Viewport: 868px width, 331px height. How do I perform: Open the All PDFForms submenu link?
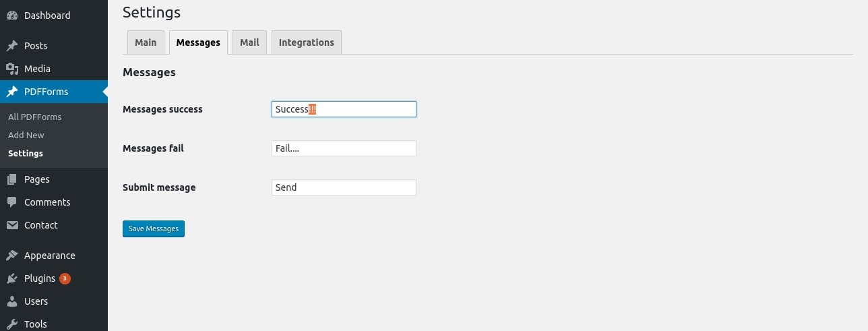click(34, 117)
